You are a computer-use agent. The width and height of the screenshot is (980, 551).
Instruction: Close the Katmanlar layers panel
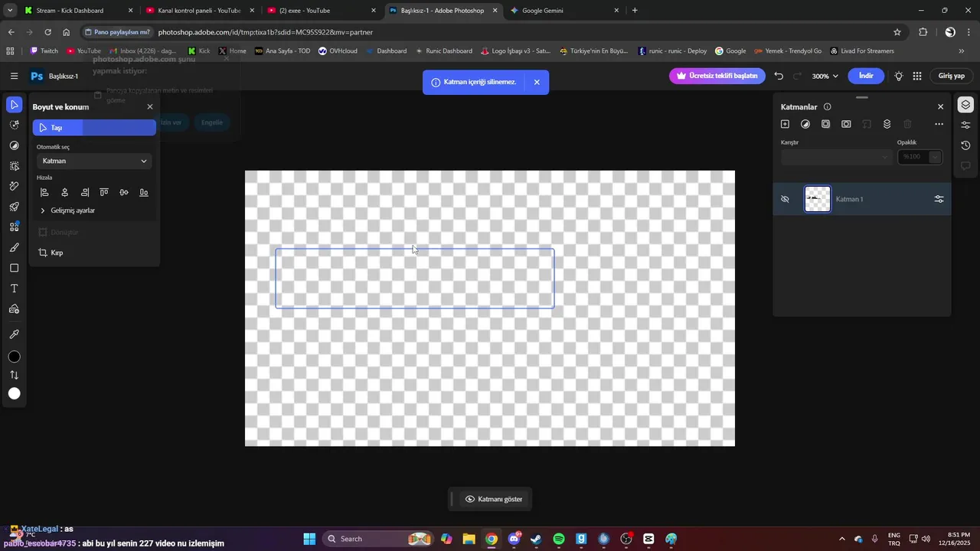pyautogui.click(x=941, y=107)
